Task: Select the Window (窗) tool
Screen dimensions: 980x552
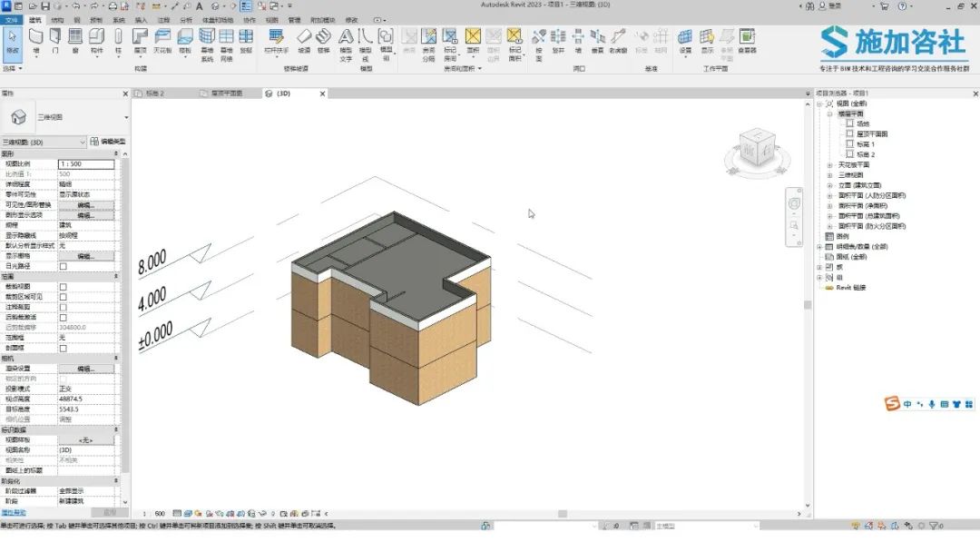Action: pyautogui.click(x=75, y=41)
